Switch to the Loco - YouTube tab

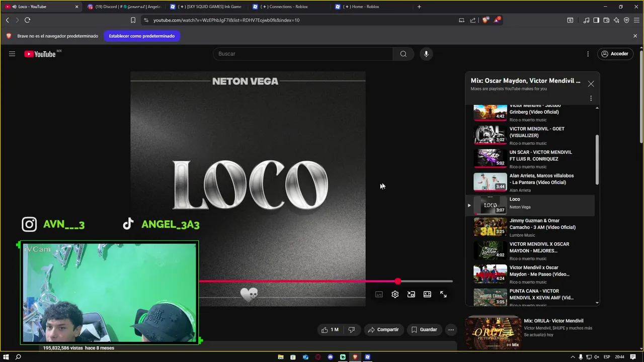(x=40, y=7)
